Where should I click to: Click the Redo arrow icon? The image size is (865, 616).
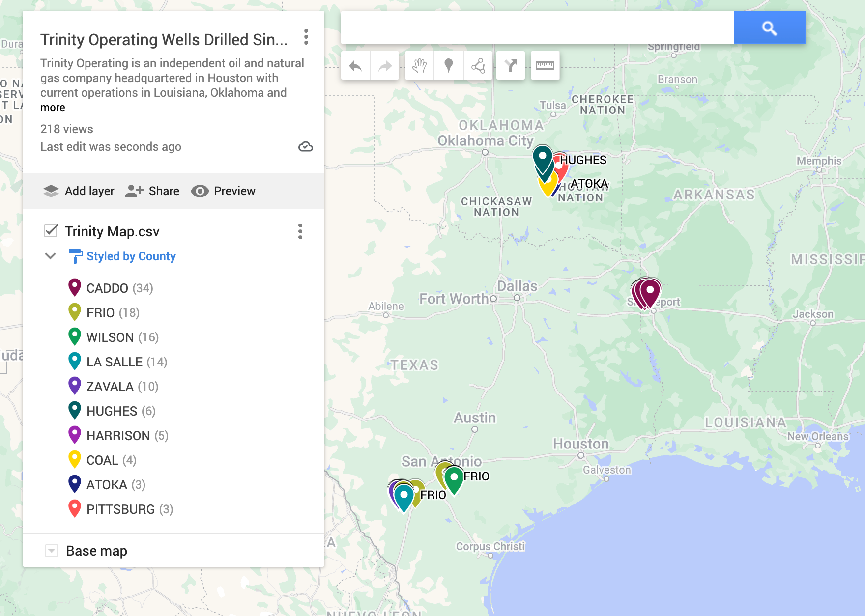(384, 65)
